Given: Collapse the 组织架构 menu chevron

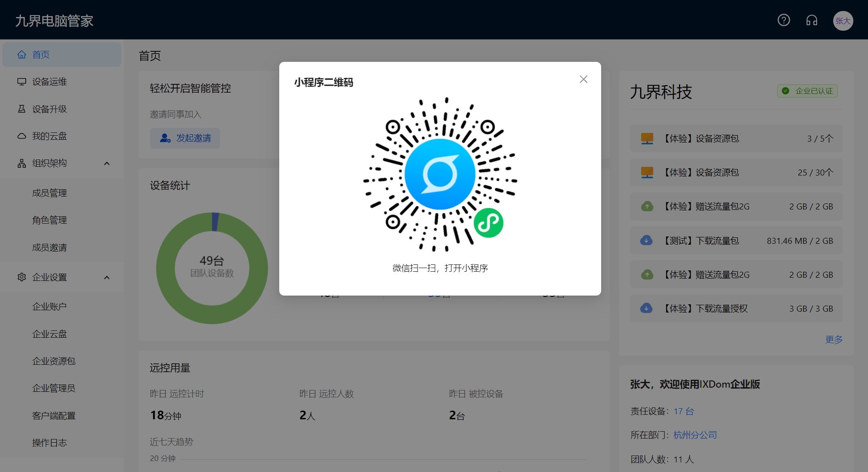Looking at the screenshot, I should click(x=107, y=164).
